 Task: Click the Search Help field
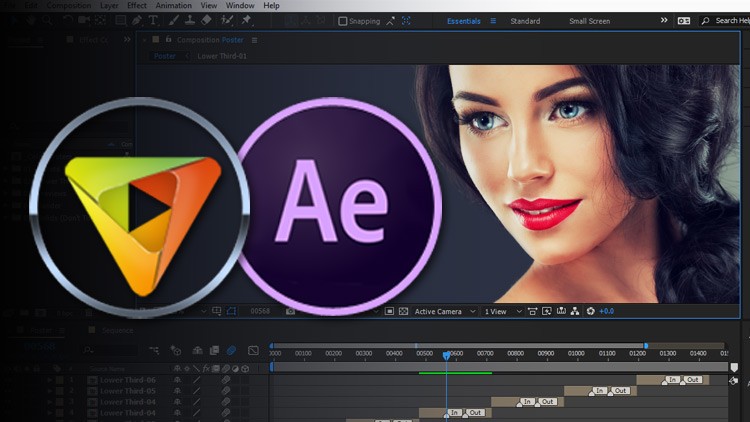tap(726, 21)
